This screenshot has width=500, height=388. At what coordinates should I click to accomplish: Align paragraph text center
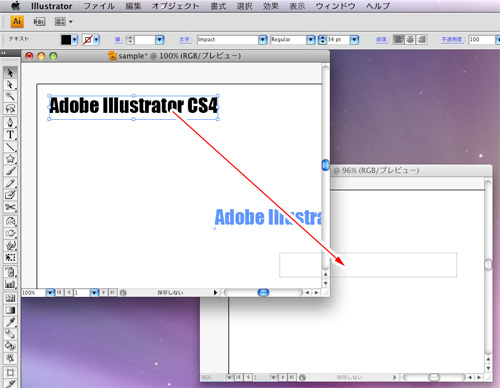point(410,39)
